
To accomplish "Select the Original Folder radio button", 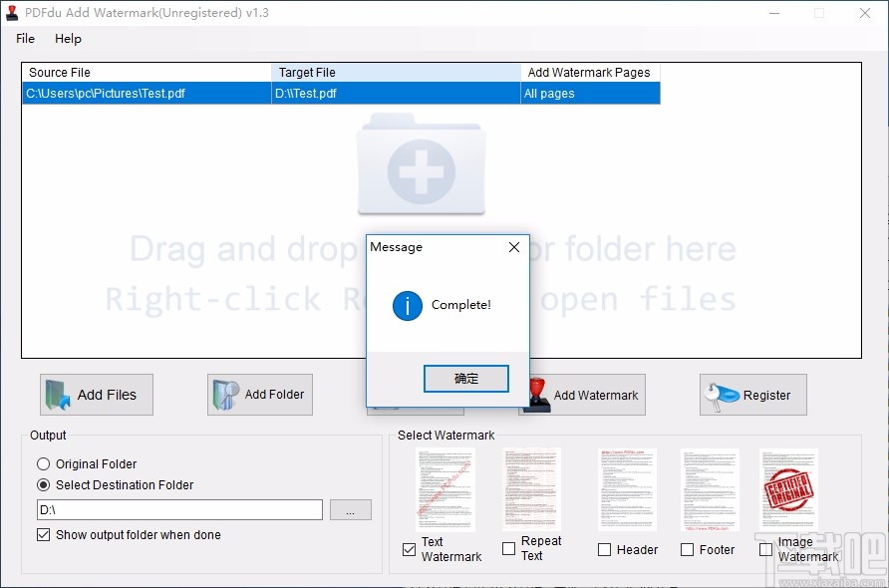I will [43, 463].
